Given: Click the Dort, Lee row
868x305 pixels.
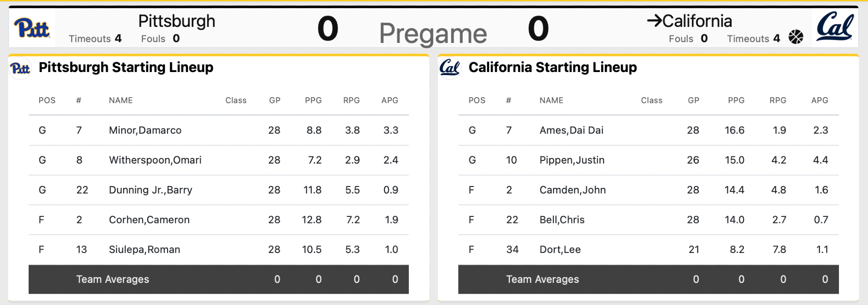Looking at the screenshot, I should tap(560, 249).
